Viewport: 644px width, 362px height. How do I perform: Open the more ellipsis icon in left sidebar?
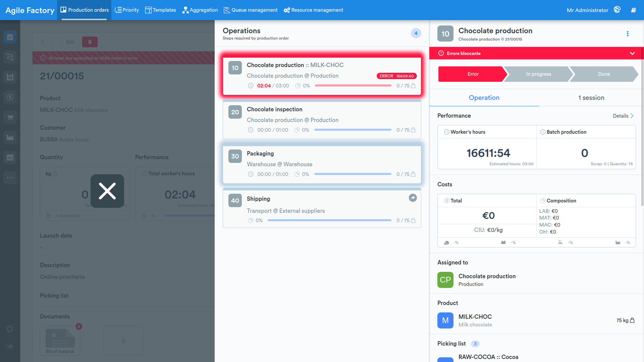click(x=10, y=178)
